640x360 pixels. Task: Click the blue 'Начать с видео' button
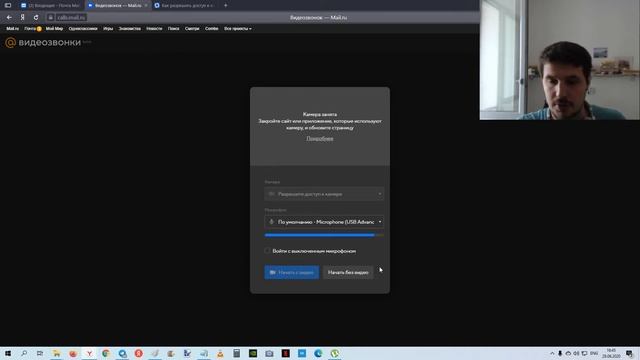291,272
